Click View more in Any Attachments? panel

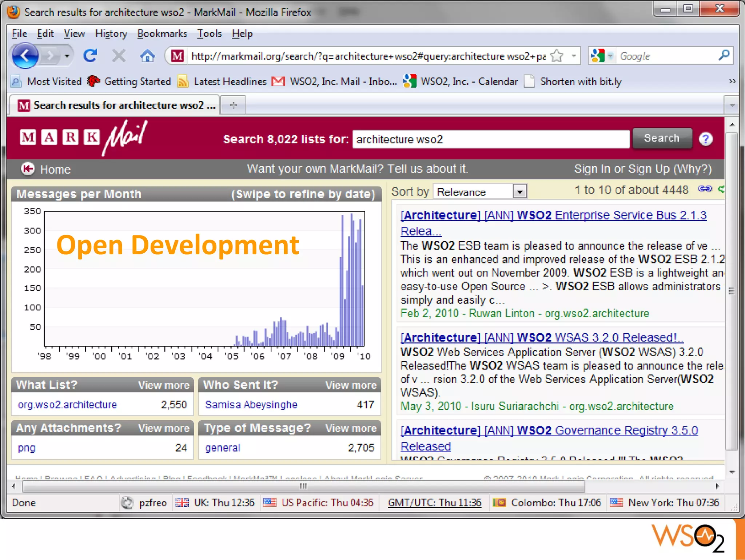pos(164,428)
